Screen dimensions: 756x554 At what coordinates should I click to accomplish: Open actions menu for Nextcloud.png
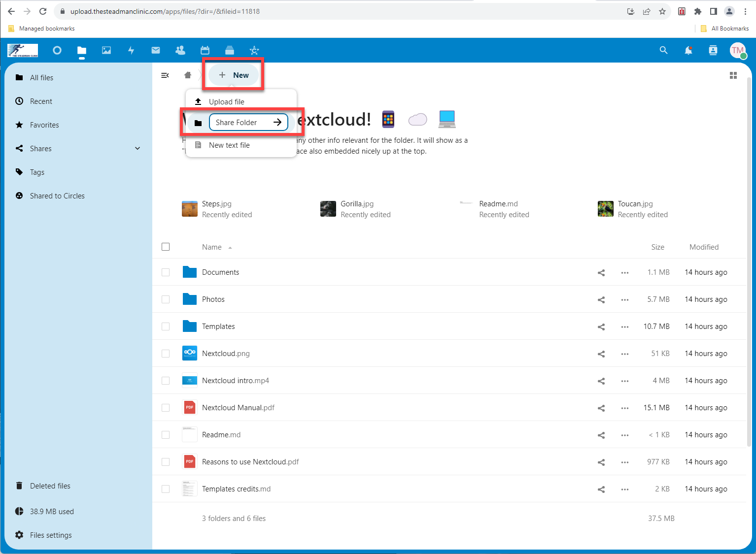(625, 354)
